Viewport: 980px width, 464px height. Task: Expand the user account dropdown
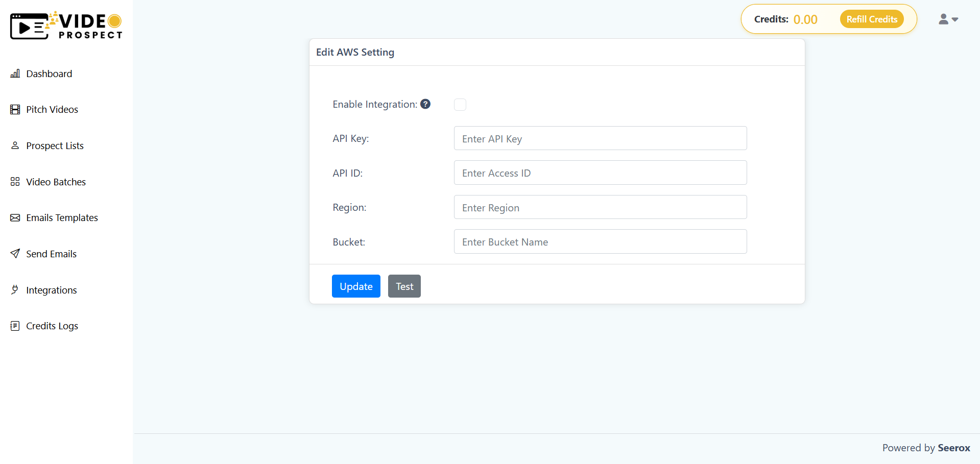pos(948,19)
